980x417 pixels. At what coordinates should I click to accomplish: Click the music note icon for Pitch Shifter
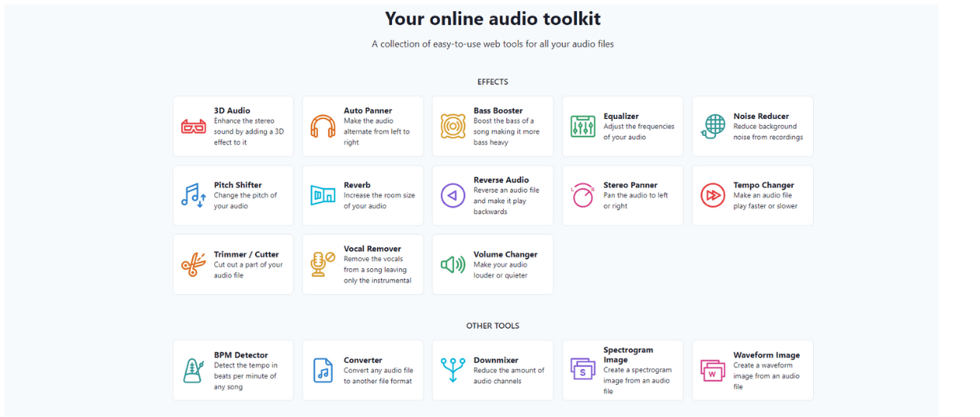(194, 195)
